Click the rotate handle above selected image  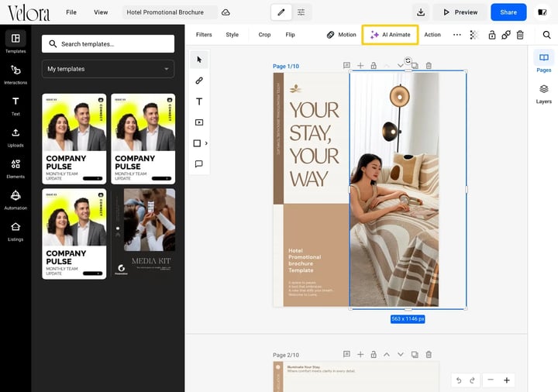click(x=408, y=60)
